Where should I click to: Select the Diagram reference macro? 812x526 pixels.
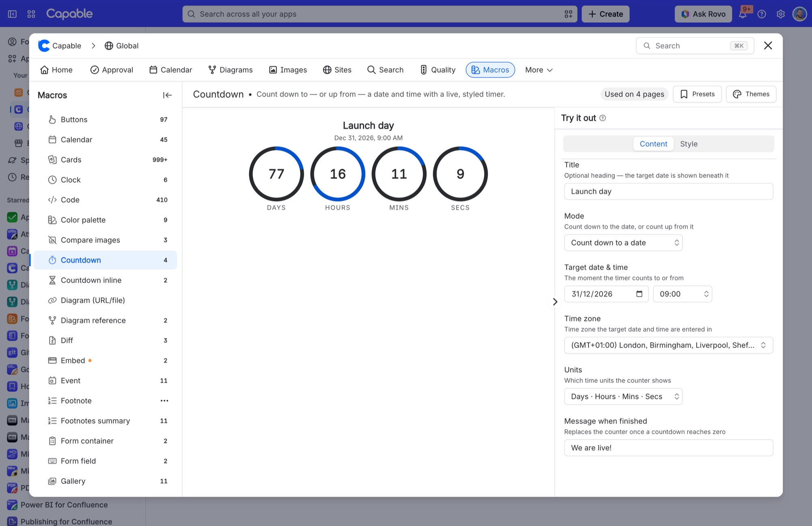(105, 320)
